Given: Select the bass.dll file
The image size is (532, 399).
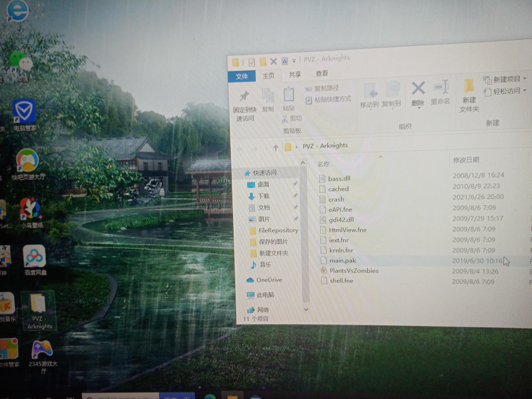Looking at the screenshot, I should pyautogui.click(x=335, y=178).
